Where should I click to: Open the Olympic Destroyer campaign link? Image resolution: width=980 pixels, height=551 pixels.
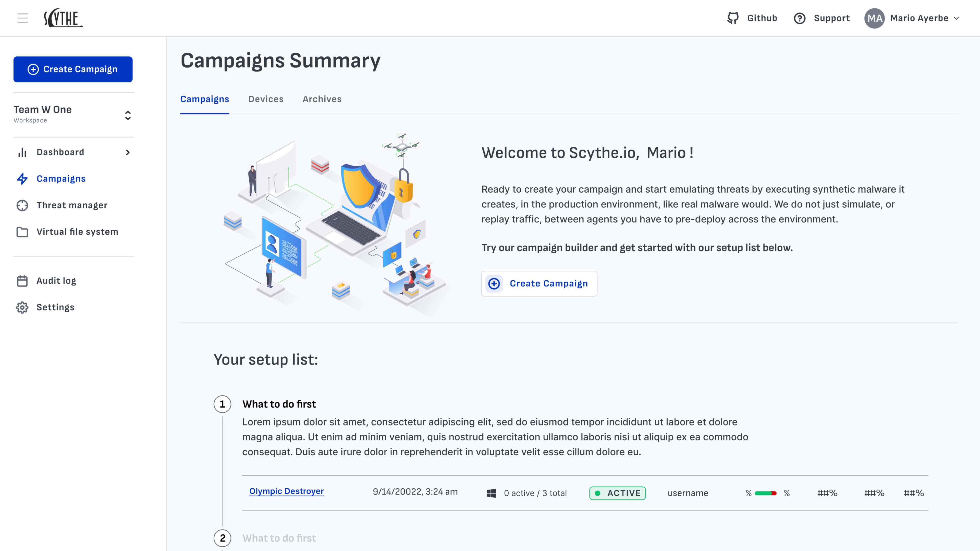[x=286, y=491]
